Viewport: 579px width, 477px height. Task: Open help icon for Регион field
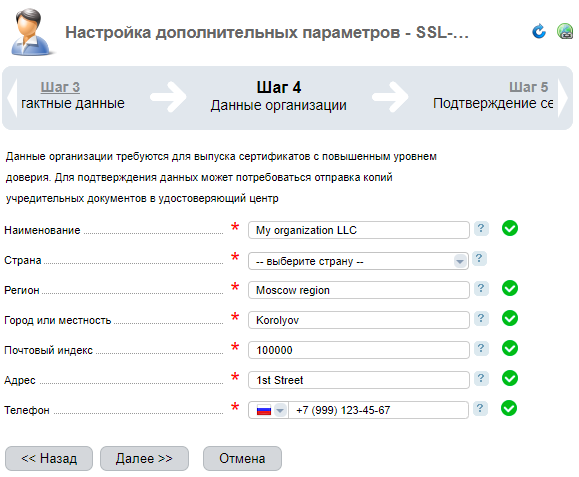(481, 288)
